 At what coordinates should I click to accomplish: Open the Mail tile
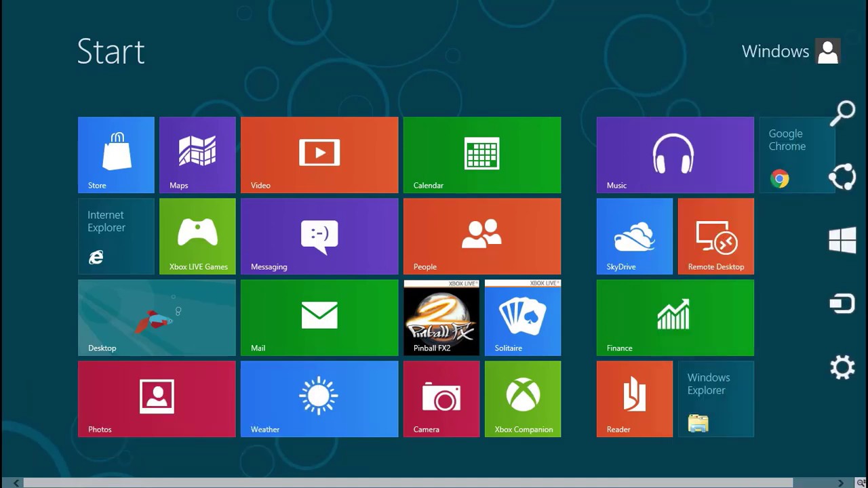click(319, 318)
